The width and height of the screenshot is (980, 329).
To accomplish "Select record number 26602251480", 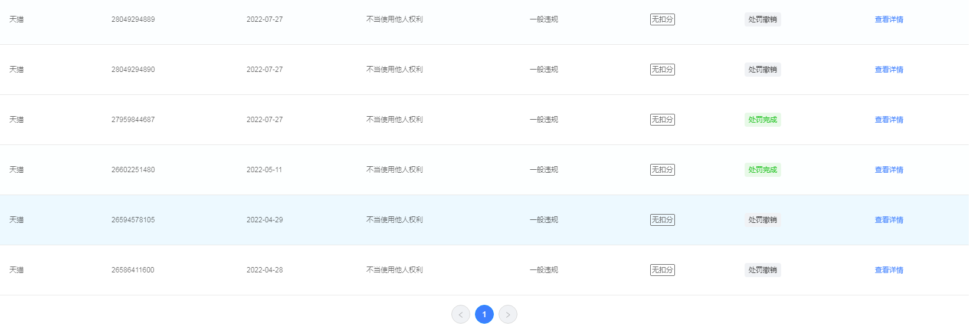I will coord(133,170).
